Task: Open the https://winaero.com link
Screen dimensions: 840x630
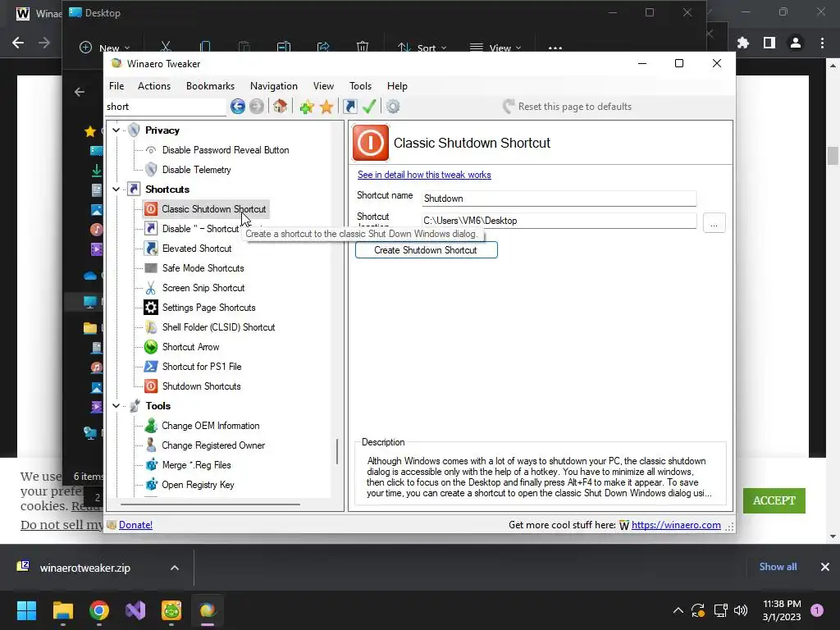Action: pyautogui.click(x=676, y=525)
